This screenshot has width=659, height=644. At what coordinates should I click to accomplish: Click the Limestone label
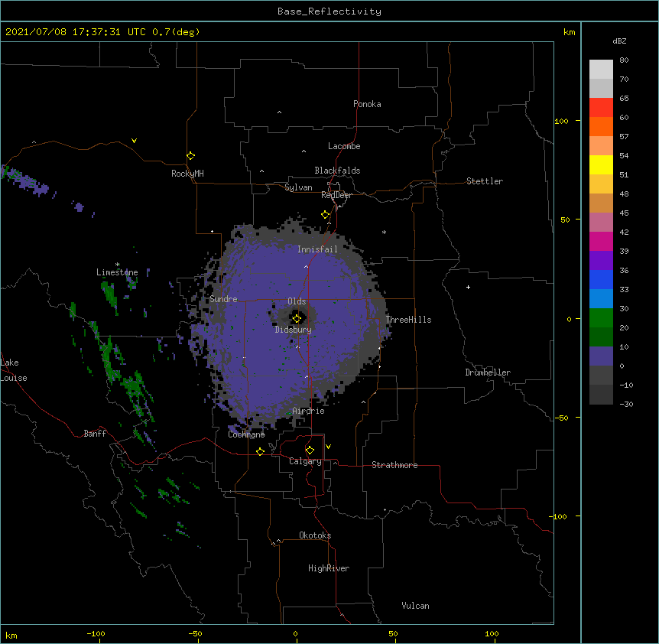[117, 272]
